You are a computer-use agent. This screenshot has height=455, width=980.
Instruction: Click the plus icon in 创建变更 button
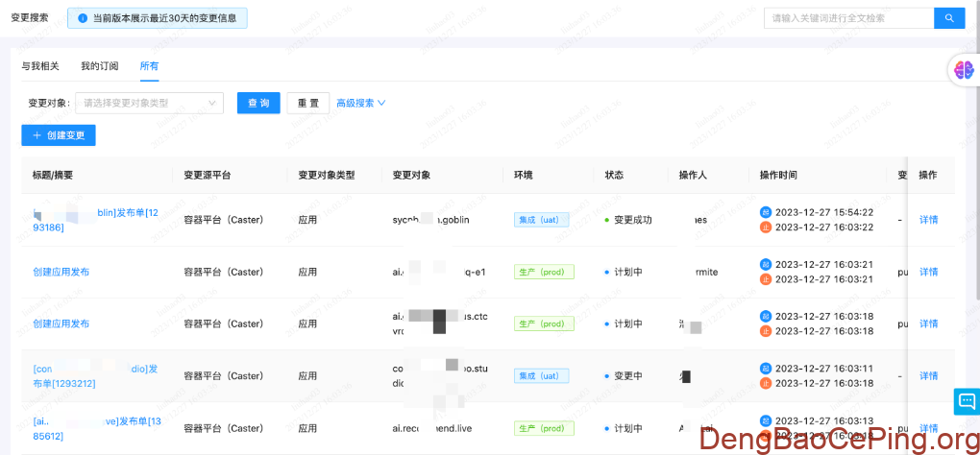[x=37, y=135]
